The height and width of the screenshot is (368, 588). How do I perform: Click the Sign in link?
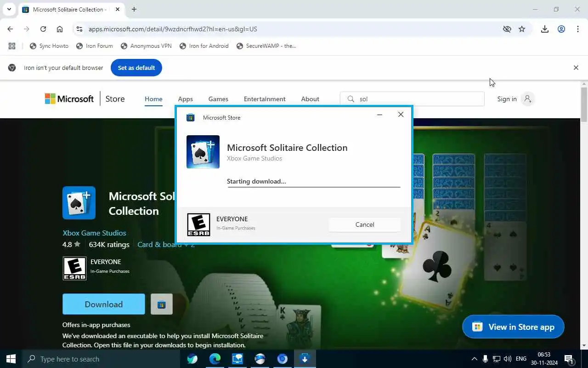pyautogui.click(x=507, y=99)
